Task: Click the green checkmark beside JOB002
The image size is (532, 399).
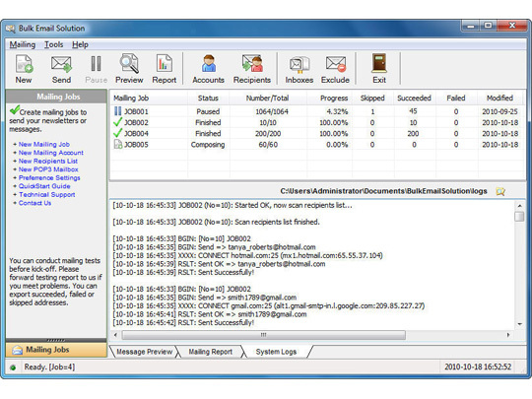Action: (x=118, y=122)
